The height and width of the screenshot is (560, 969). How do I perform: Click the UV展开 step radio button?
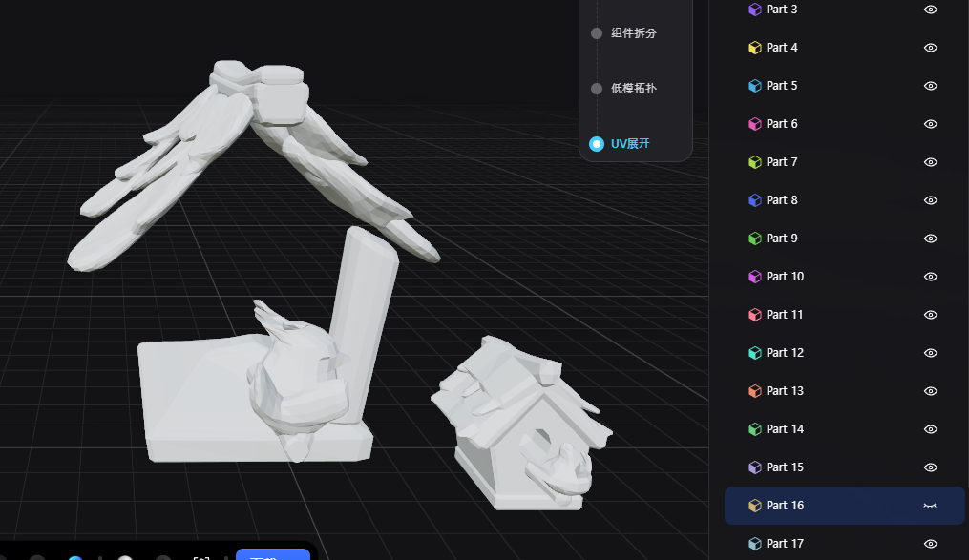pos(595,144)
